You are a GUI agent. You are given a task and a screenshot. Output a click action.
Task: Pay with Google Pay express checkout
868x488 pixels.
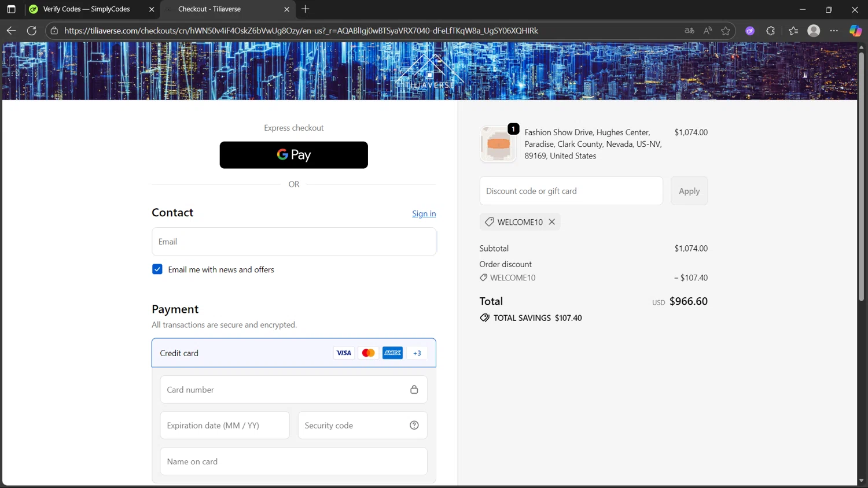[x=294, y=155]
